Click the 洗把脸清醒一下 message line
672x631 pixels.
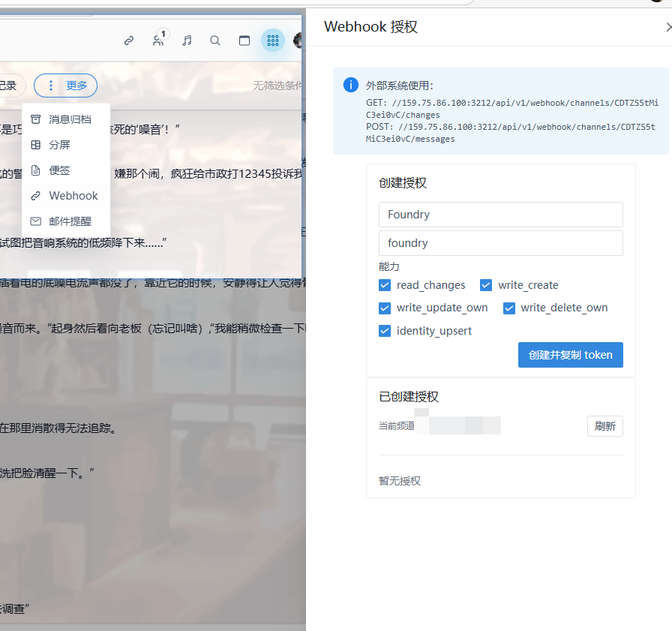(47, 473)
